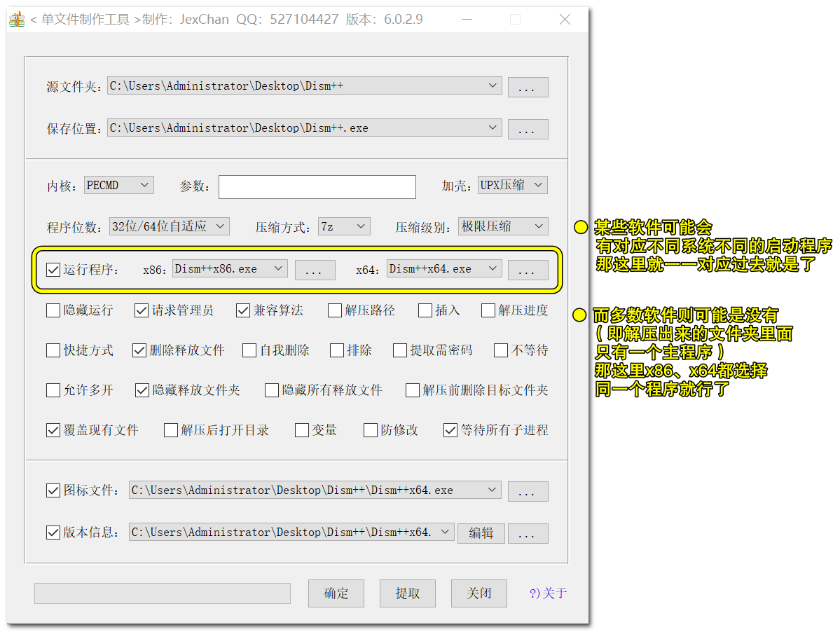Enable the 自我删除 checkbox
The image size is (840, 632).
[x=249, y=351]
